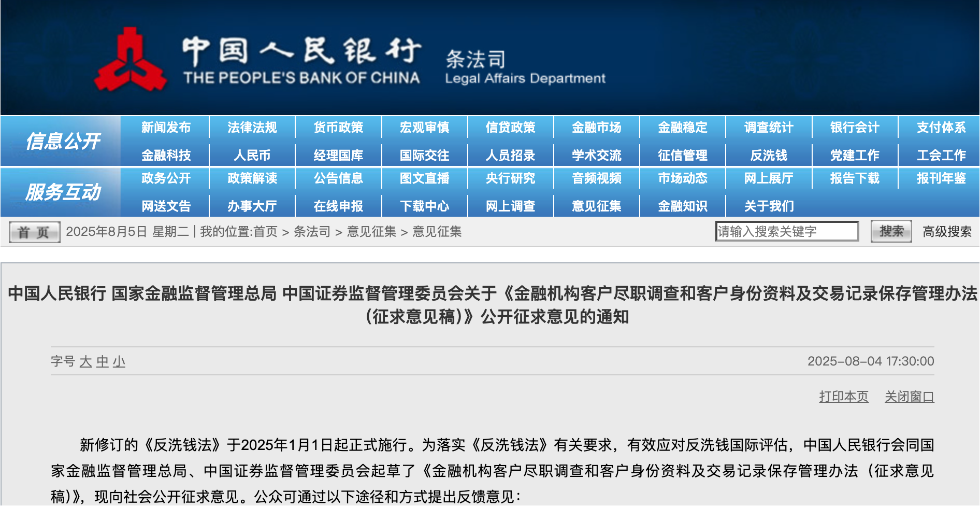Go to 货币政策 section
Screen dimensions: 980x506
(338, 128)
